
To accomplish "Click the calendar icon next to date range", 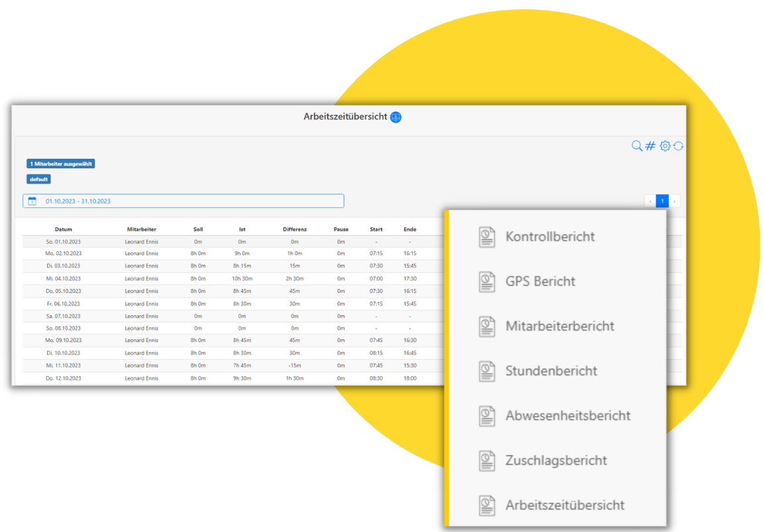I will pos(32,200).
